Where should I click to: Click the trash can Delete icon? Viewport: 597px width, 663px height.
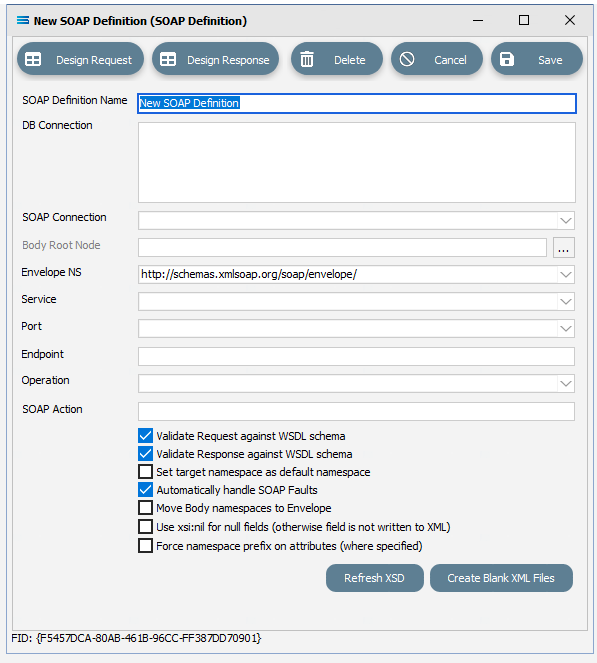pos(307,59)
